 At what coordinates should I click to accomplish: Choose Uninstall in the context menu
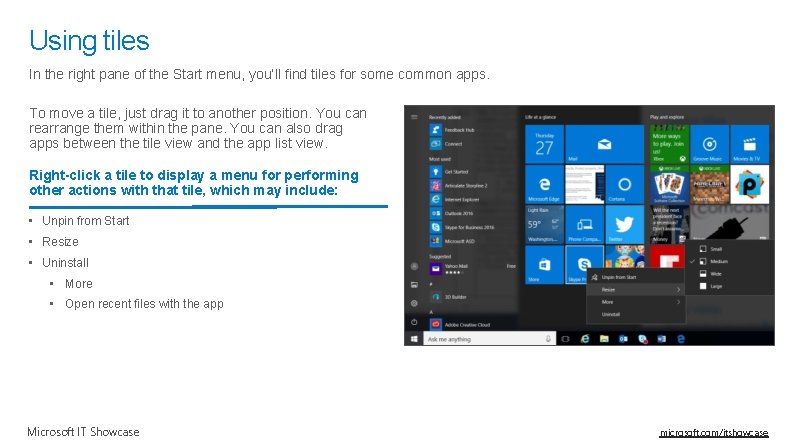pos(635,314)
